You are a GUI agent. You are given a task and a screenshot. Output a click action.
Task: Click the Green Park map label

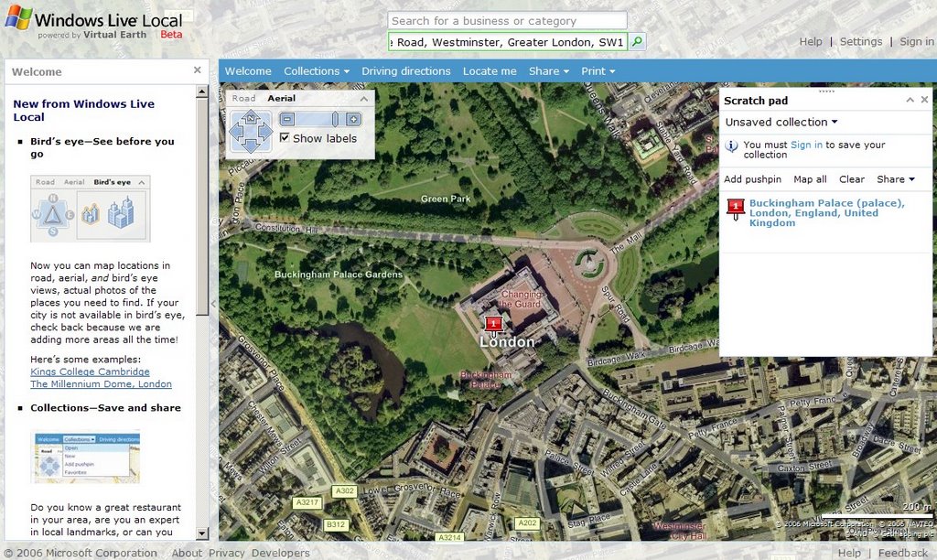point(446,199)
